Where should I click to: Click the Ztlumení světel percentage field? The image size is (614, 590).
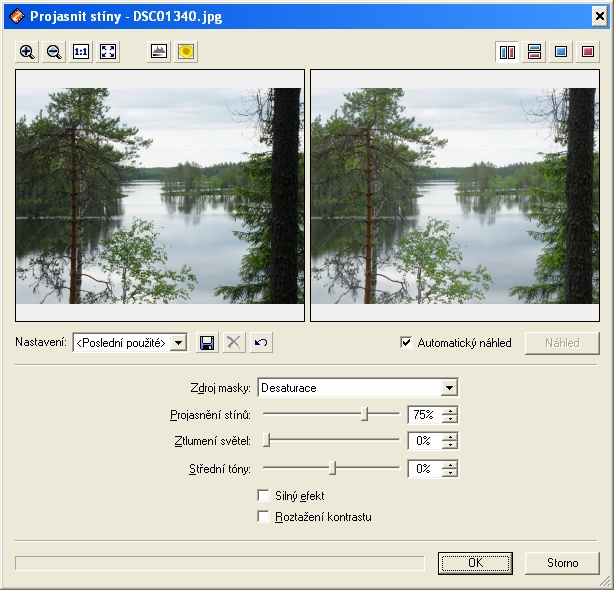(x=423, y=441)
